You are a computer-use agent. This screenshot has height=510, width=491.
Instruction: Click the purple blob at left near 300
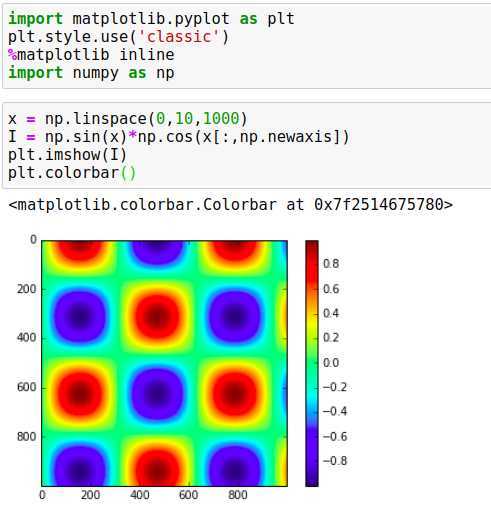(x=79, y=317)
